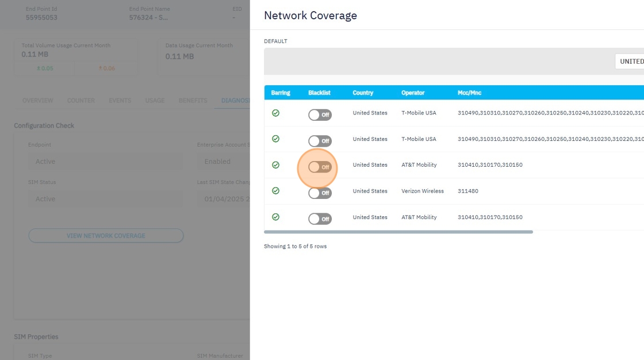
Task: Sort by the Operator column header
Action: [x=413, y=93]
